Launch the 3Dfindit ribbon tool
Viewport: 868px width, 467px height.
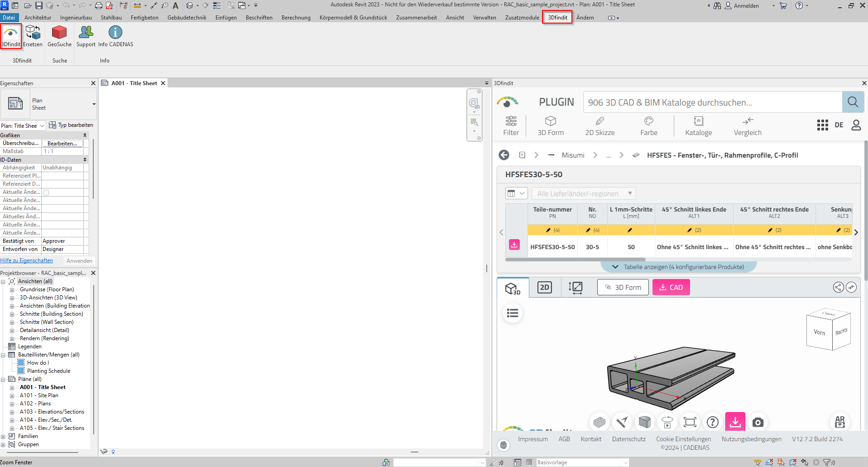(11, 36)
